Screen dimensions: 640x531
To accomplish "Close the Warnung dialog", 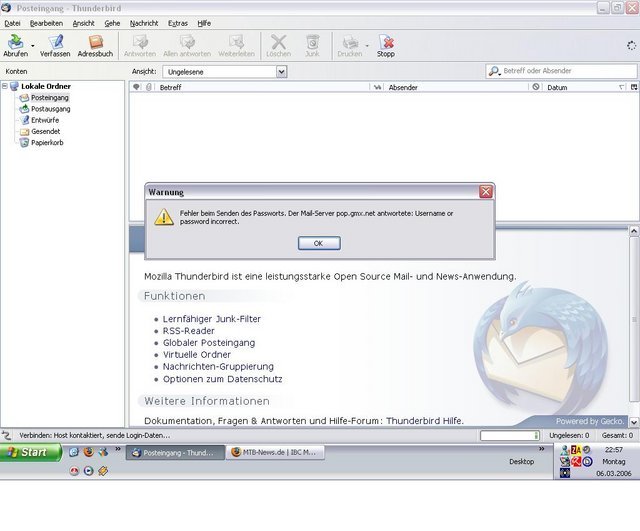I will pos(485,191).
